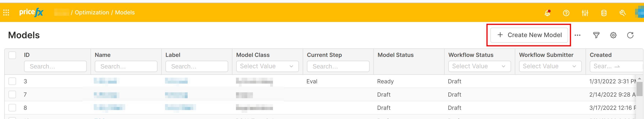This screenshot has height=119, width=644.
Task: Open the sliders configuration icon
Action: pos(585,13)
